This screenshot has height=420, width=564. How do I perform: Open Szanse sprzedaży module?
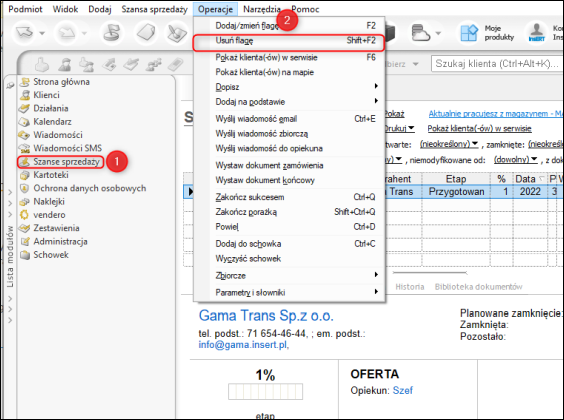[60, 162]
